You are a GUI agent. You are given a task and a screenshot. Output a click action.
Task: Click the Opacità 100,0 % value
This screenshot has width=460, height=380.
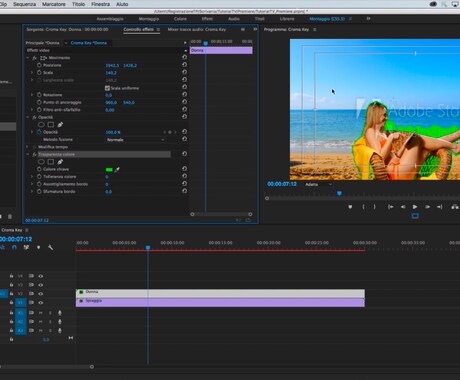coord(113,132)
